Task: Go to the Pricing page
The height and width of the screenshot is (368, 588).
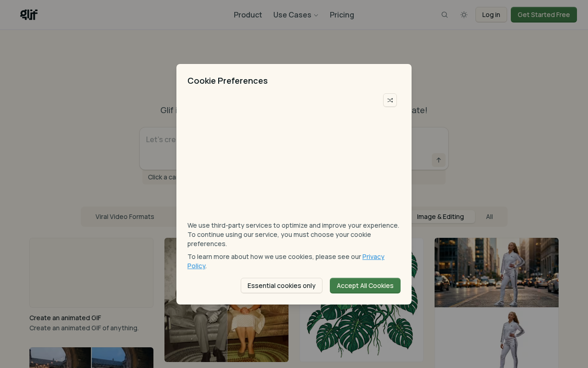Action: click(342, 15)
